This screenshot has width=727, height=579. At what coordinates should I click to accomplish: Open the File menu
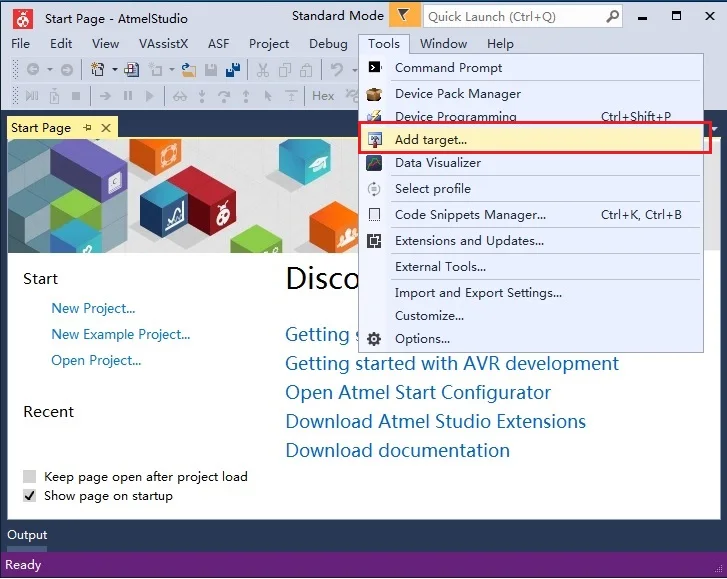click(20, 44)
